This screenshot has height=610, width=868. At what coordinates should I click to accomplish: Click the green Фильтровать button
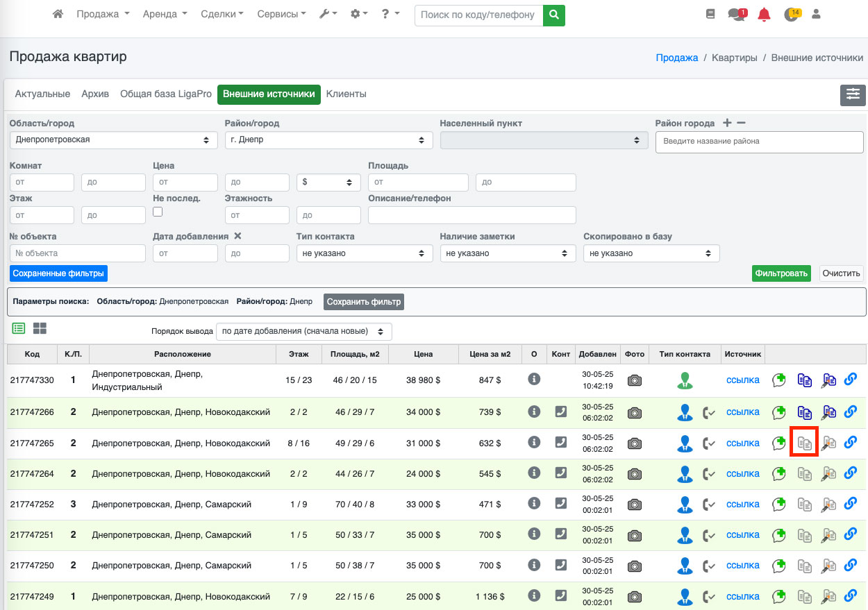click(781, 273)
